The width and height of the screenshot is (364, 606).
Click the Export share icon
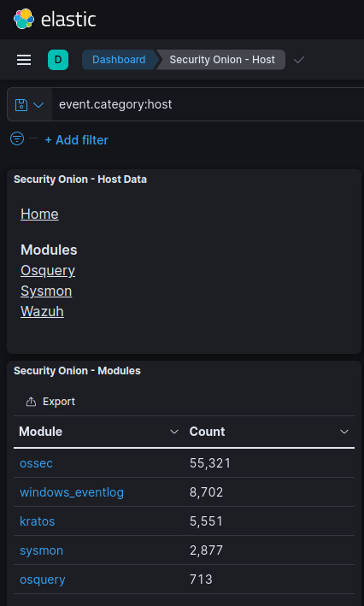[31, 402]
